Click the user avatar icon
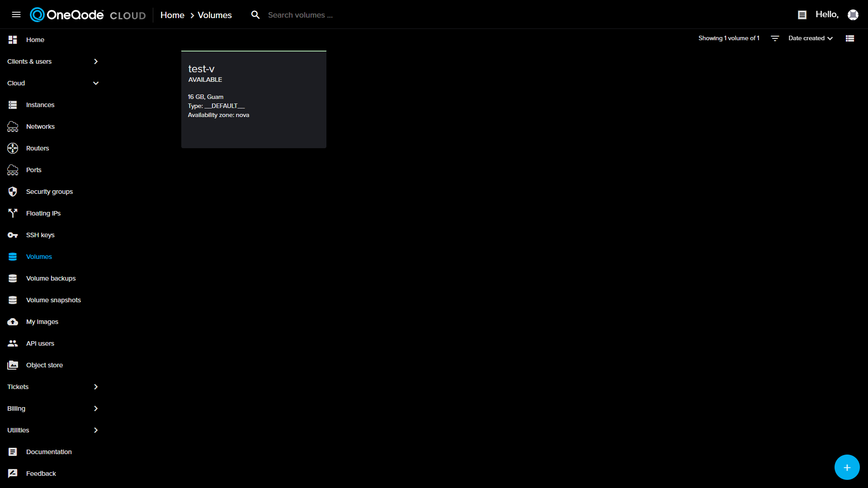 pos(853,15)
